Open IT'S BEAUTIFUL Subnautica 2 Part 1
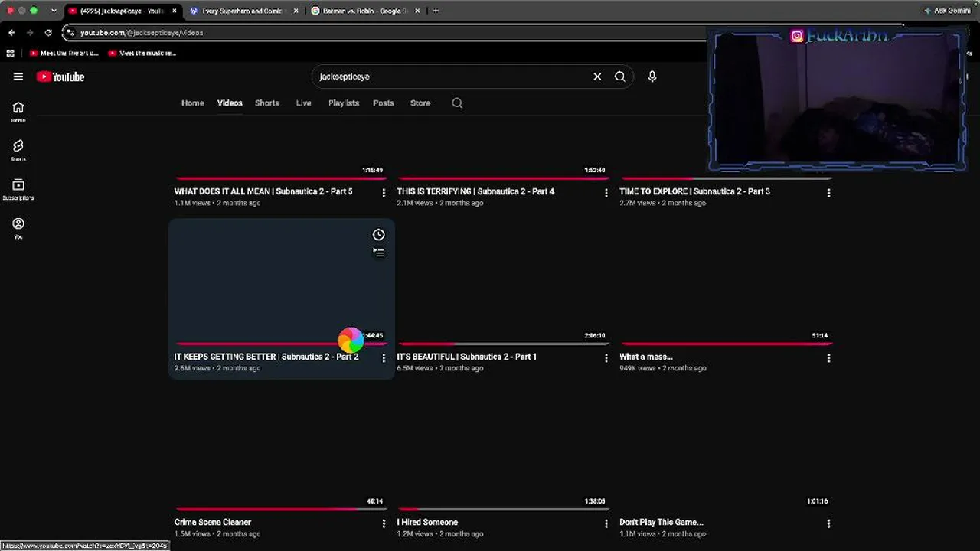The height and width of the screenshot is (551, 980). pyautogui.click(x=466, y=357)
